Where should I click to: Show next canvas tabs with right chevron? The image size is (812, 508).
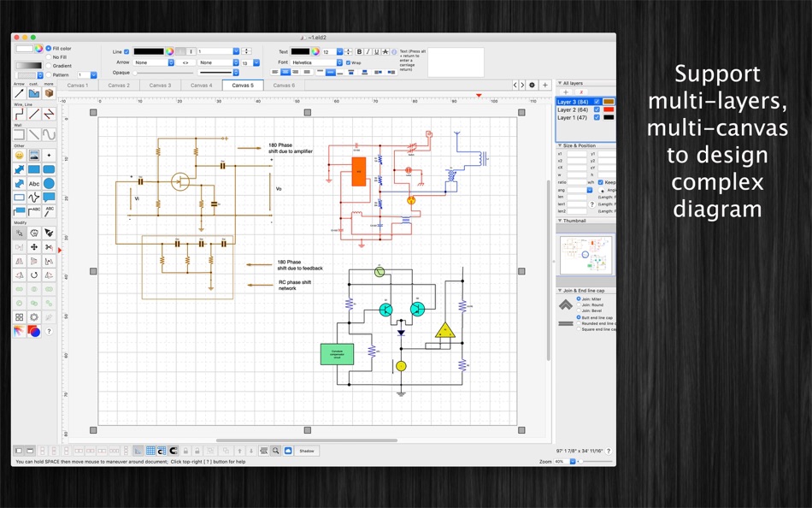click(522, 85)
